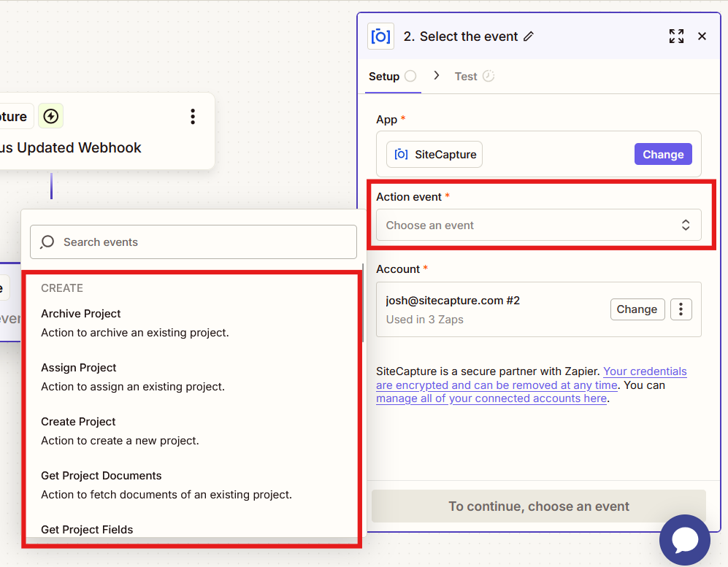Screen dimensions: 728x567
Task: Switch to the Setup tab
Action: pyautogui.click(x=384, y=77)
